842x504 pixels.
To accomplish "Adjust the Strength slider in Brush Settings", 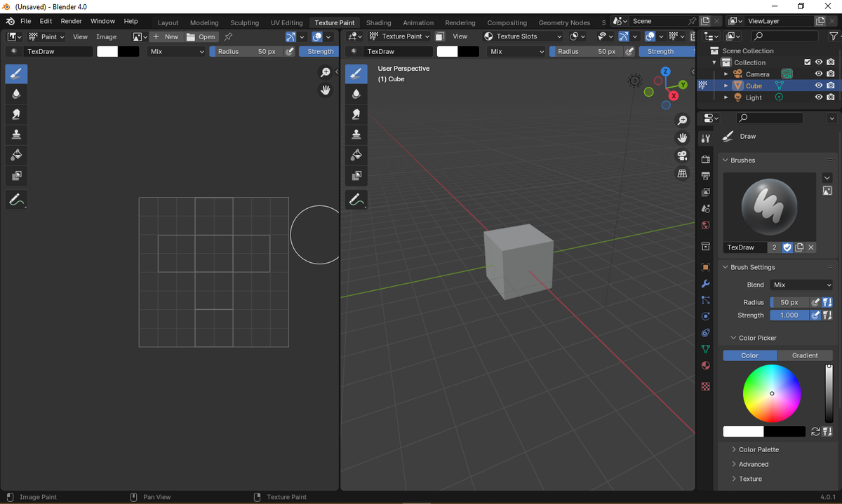I will pyautogui.click(x=789, y=315).
